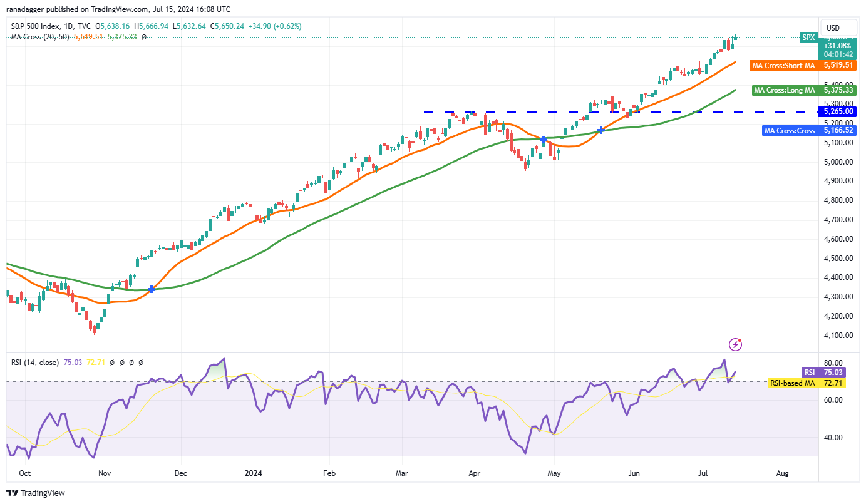Click the SPX price label tag
The height and width of the screenshot is (504, 866).
tap(809, 38)
